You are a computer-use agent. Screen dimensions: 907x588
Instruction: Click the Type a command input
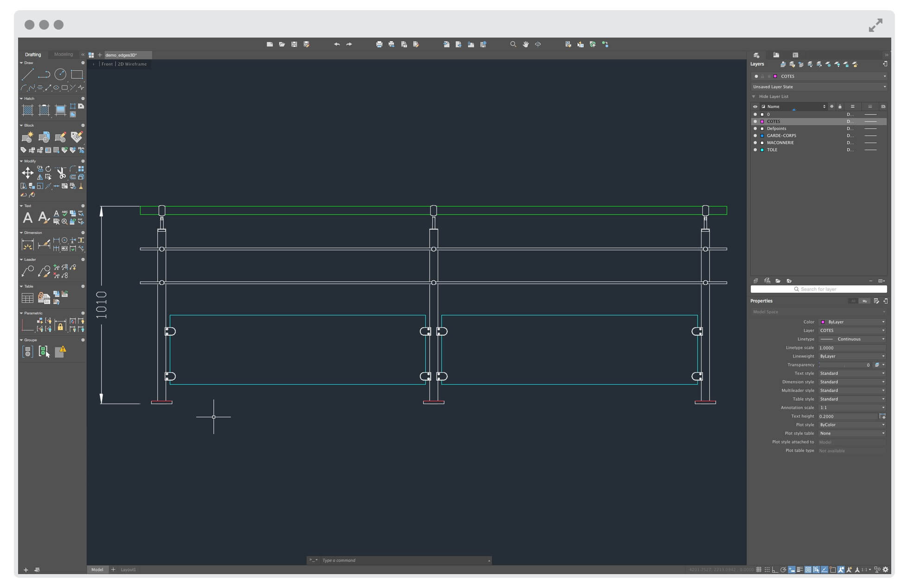403,560
